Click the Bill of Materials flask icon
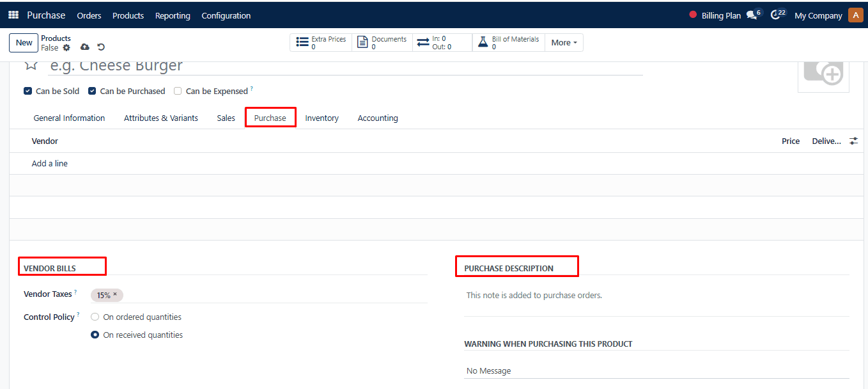This screenshot has width=868, height=389. coord(483,43)
